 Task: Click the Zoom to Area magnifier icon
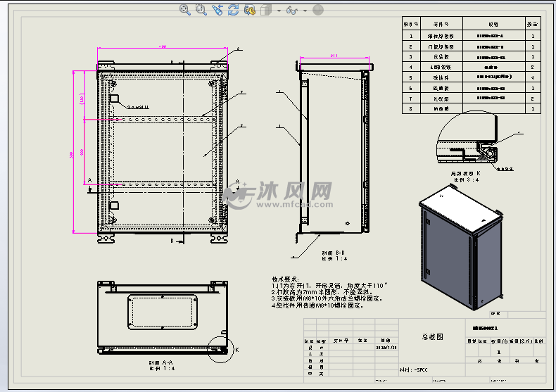[201, 10]
